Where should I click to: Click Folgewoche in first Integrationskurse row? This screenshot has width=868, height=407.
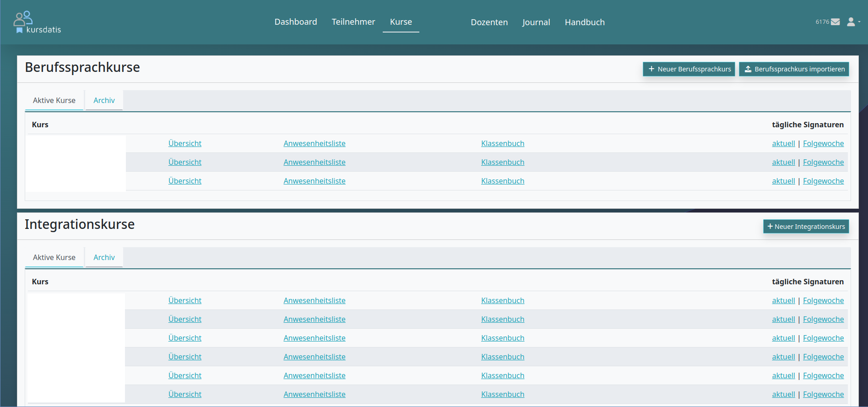(823, 300)
